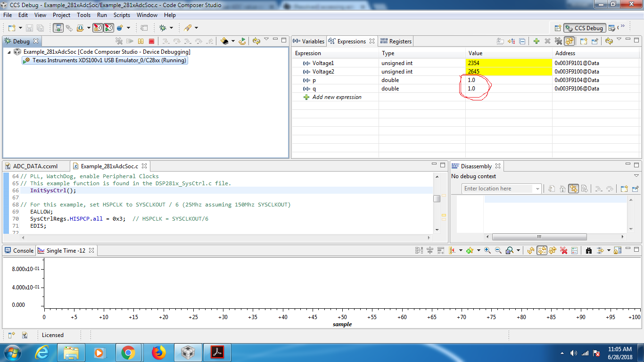Zoom out on the Single Time graph
The width and height of the screenshot is (644, 362).
(498, 251)
